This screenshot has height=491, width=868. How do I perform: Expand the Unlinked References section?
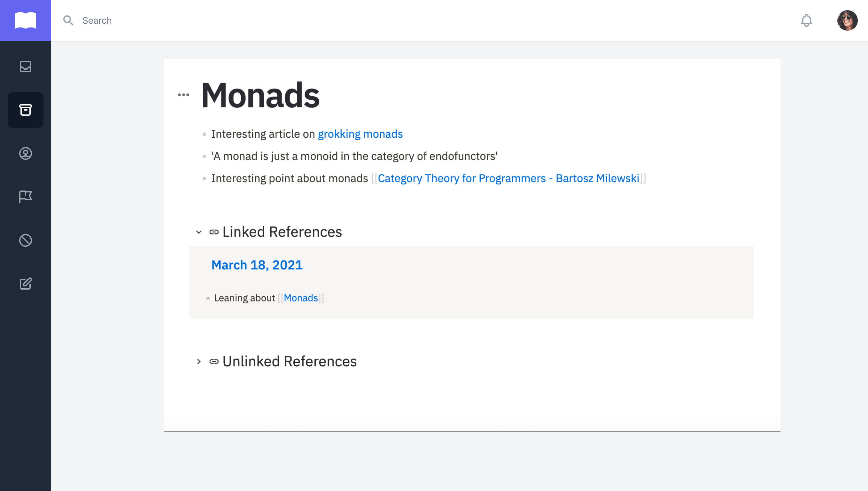coord(198,361)
